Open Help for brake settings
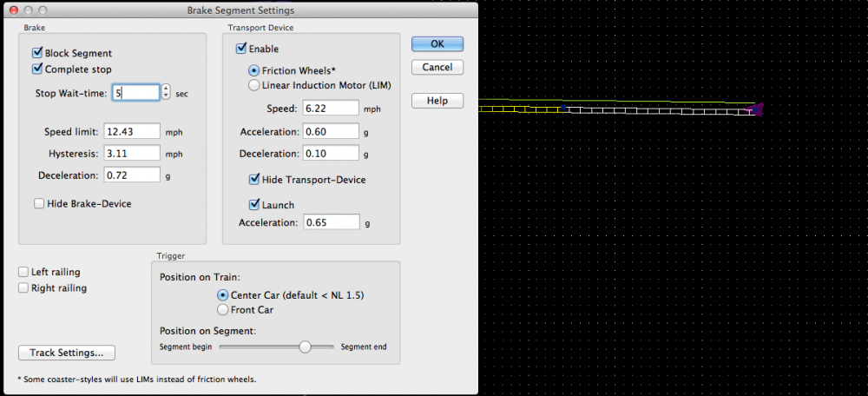 click(437, 101)
